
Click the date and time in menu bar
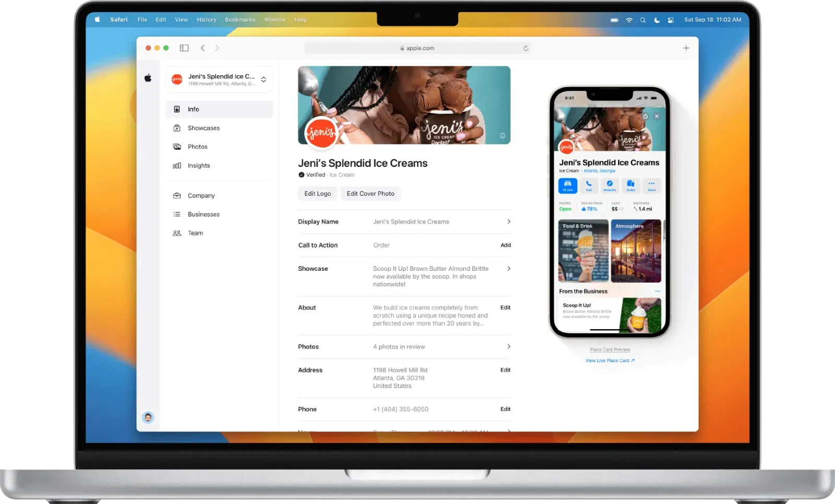click(712, 19)
